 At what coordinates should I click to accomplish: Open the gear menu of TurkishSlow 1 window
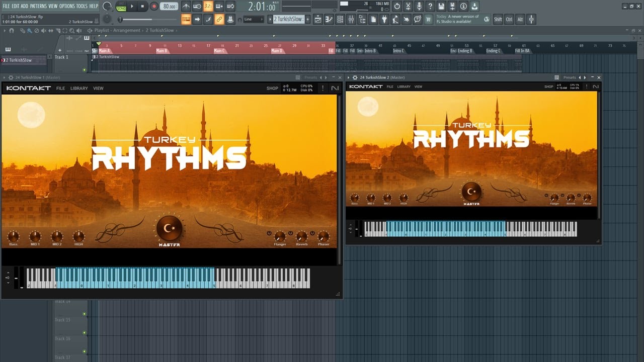(11, 77)
